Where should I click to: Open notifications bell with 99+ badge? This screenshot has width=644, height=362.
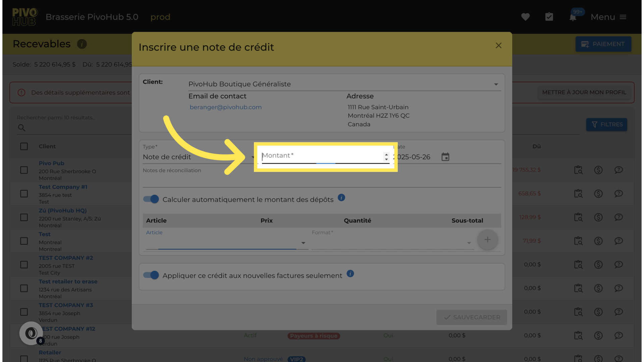(x=573, y=17)
